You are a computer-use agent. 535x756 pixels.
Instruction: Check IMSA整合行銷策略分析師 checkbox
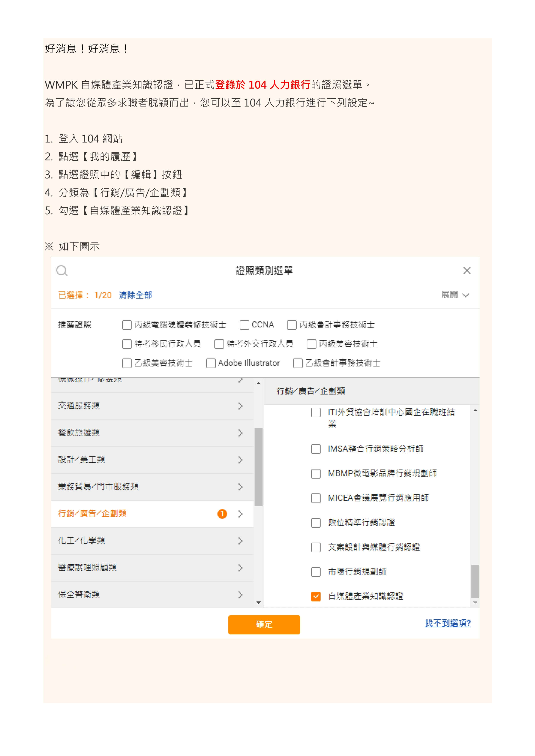[x=316, y=449]
